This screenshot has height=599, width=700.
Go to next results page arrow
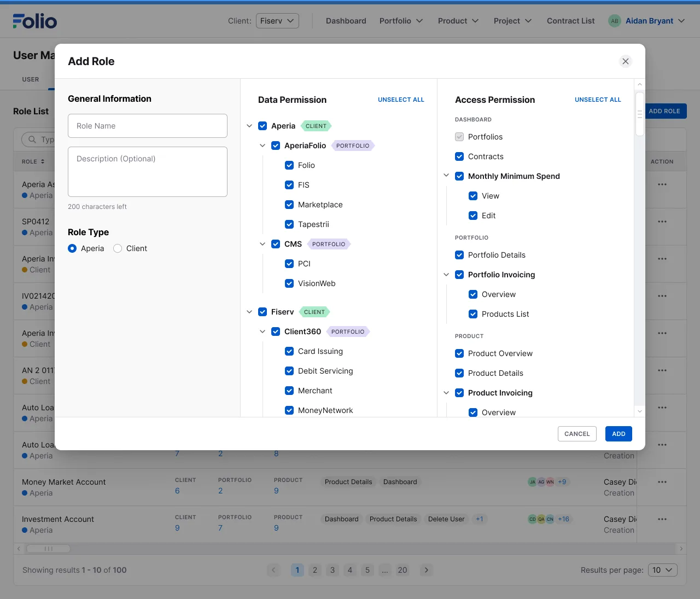(x=427, y=570)
